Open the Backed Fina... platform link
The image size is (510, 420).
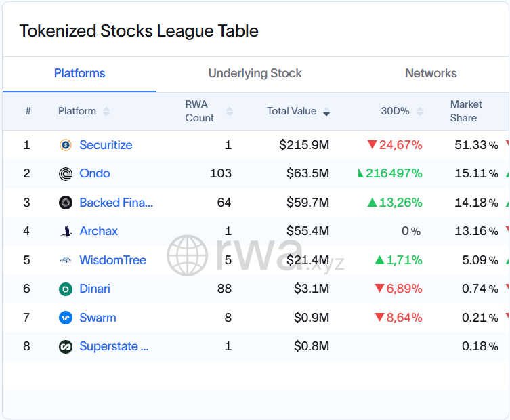(116, 203)
